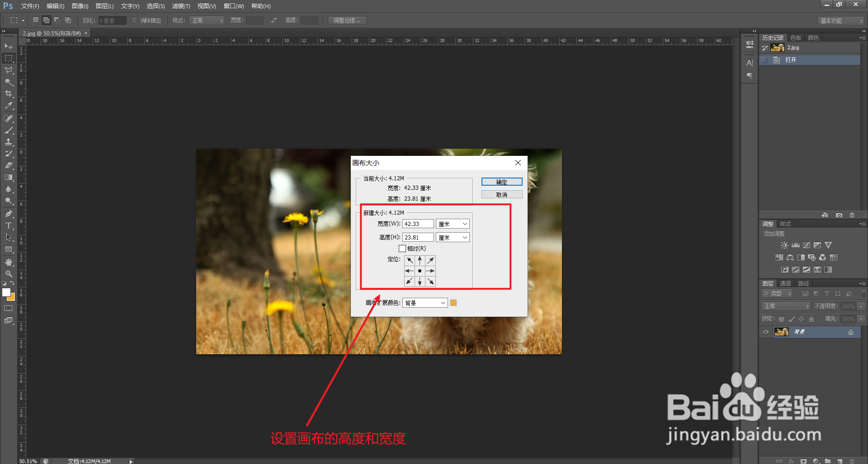Open height unit dropdown in Canvas Size
868x464 pixels.
[453, 238]
